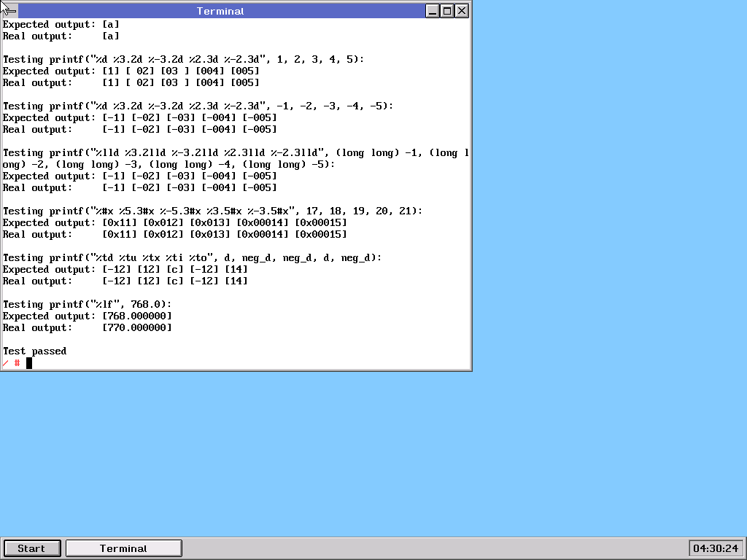This screenshot has height=560, width=747.
Task: Click the black cursor block at the prompt
Action: click(x=29, y=363)
